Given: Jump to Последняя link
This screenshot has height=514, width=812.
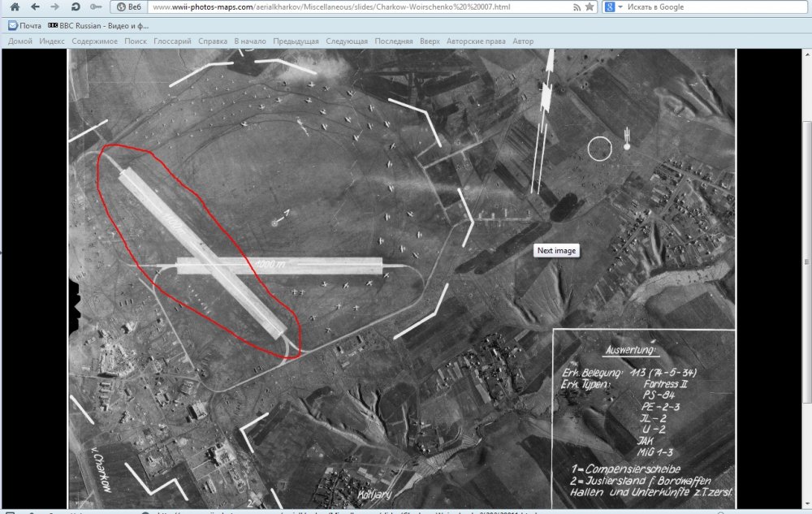Looking at the screenshot, I should (394, 41).
